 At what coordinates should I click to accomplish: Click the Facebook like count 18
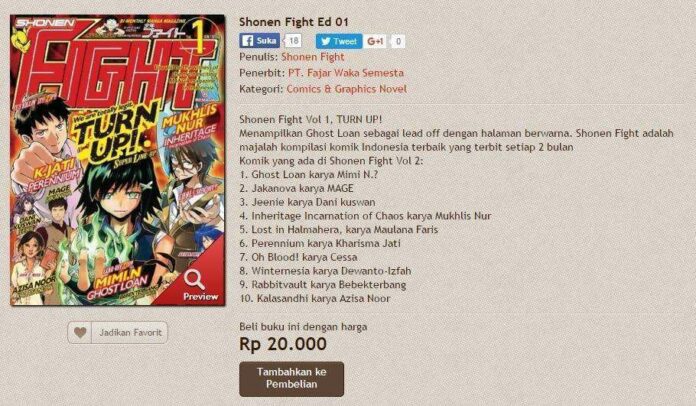293,41
